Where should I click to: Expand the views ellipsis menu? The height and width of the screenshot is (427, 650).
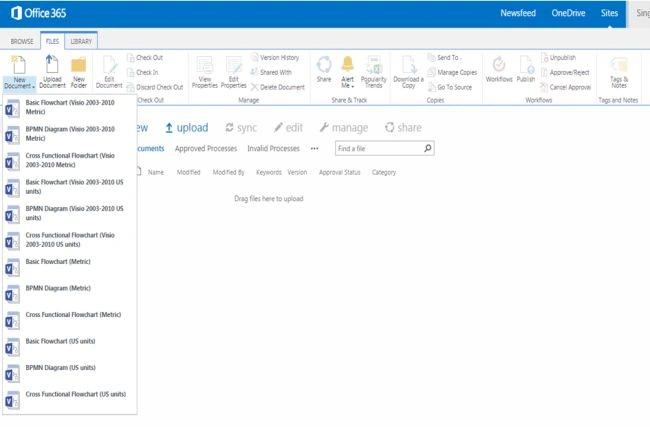[x=315, y=148]
